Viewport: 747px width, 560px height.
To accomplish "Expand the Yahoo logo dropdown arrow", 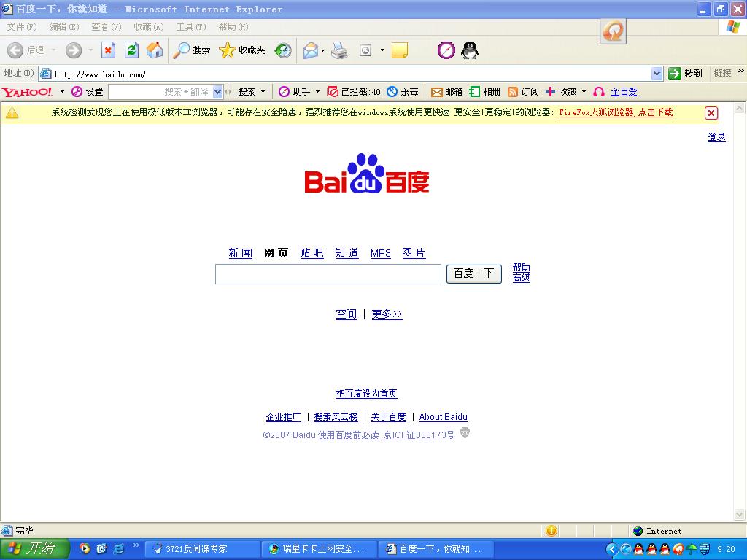I will click(x=62, y=92).
